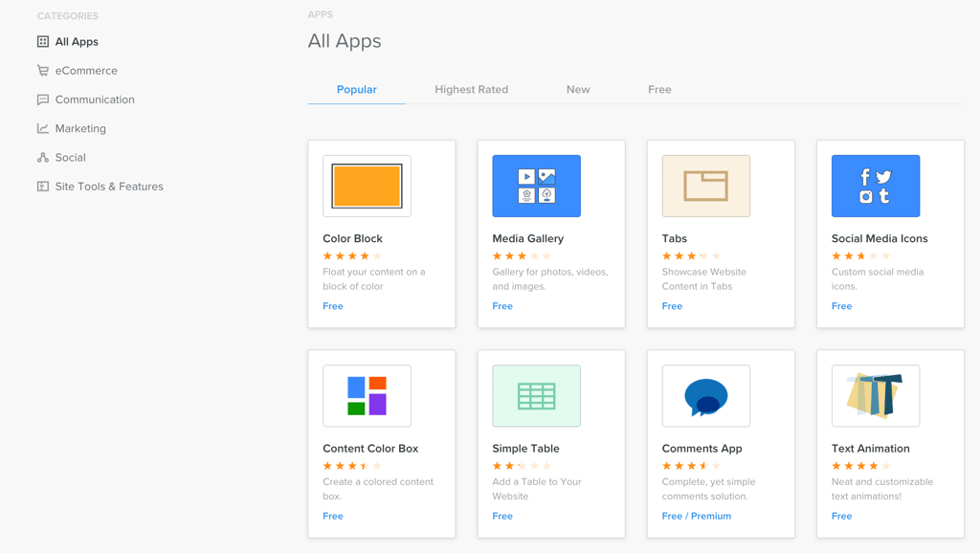This screenshot has height=553, width=980.
Task: Open the Color Block orange app icon
Action: tap(367, 187)
